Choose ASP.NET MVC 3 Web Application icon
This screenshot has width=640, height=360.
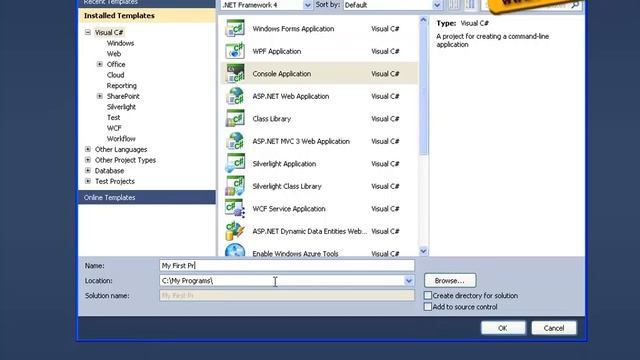click(x=235, y=141)
